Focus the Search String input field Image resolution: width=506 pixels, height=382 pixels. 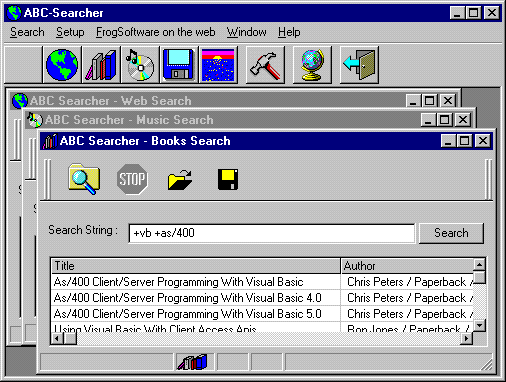click(x=272, y=233)
